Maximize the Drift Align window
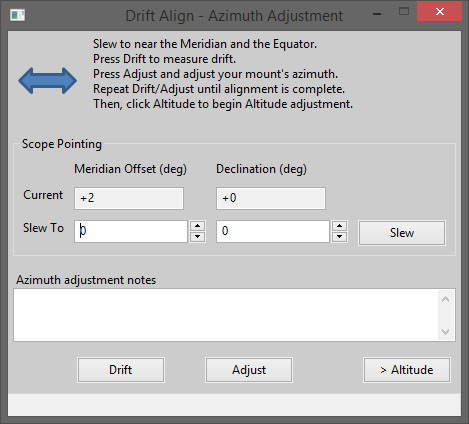Screen dimensions: 469x424 (404, 12)
